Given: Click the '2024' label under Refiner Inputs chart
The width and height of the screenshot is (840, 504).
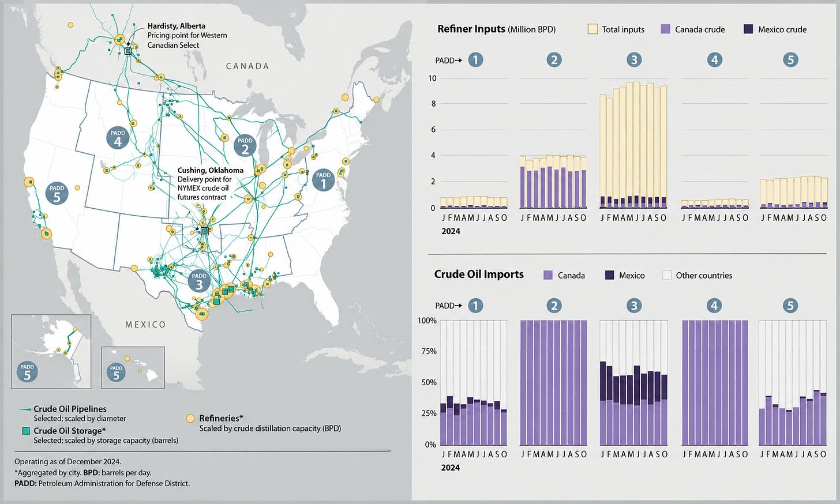Looking at the screenshot, I should (x=451, y=231).
